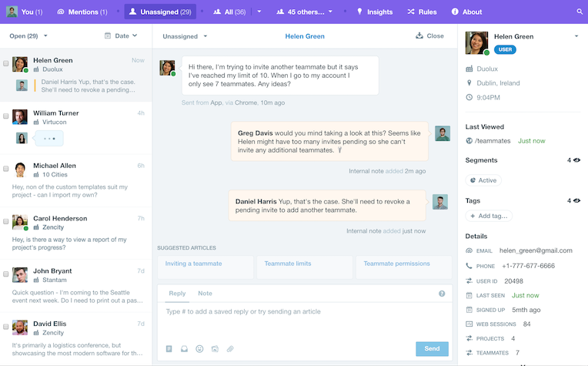Viewport: 588px width, 366px height.
Task: Switch to the You (1) inbox
Action: [25, 12]
